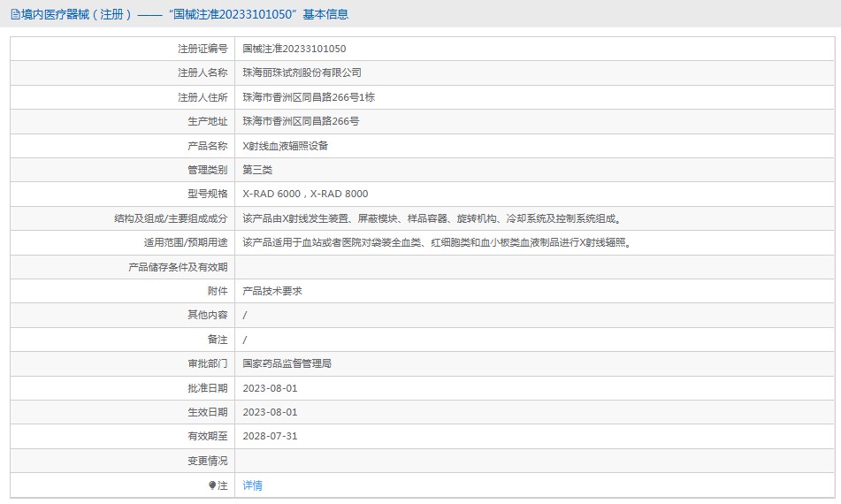Click the registrant name 珠海丽珠试剂股份有限公司
The height and width of the screenshot is (504, 841).
click(x=302, y=73)
